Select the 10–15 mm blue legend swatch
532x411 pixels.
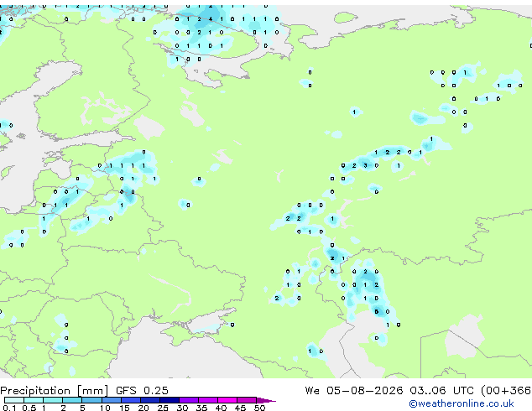point(112,400)
